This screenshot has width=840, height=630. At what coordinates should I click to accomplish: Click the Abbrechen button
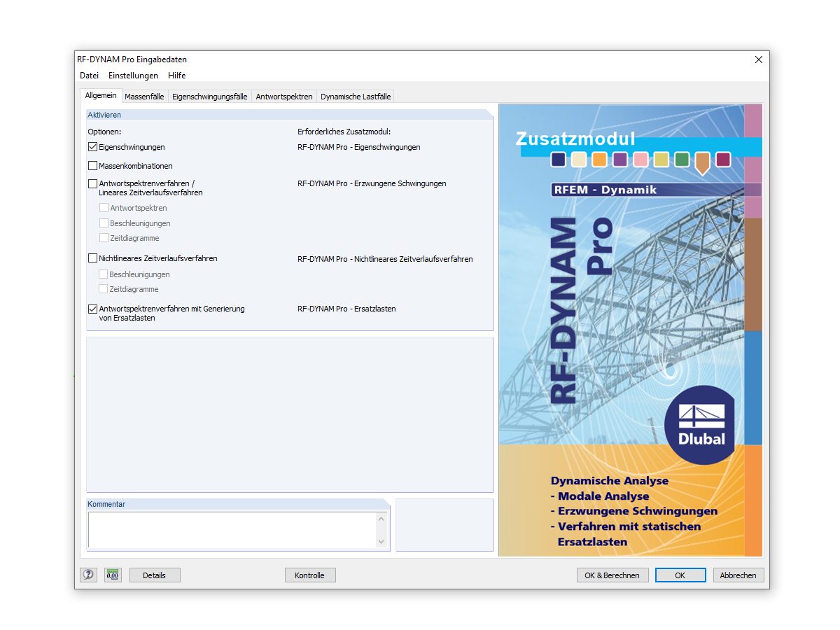point(738,575)
